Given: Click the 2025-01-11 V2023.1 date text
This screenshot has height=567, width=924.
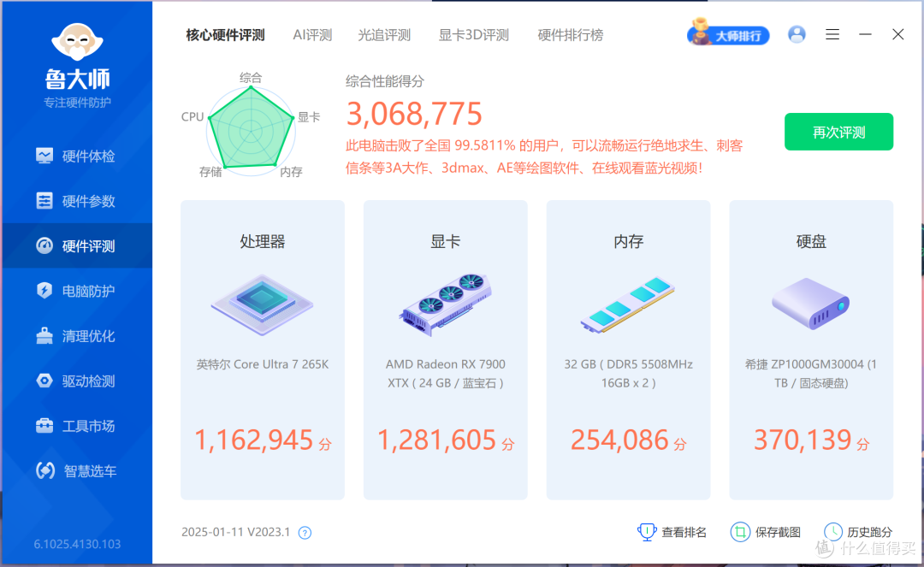Looking at the screenshot, I should [236, 532].
